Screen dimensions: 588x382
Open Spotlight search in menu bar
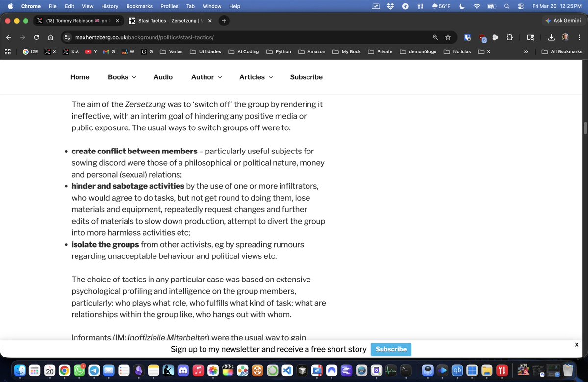(507, 6)
